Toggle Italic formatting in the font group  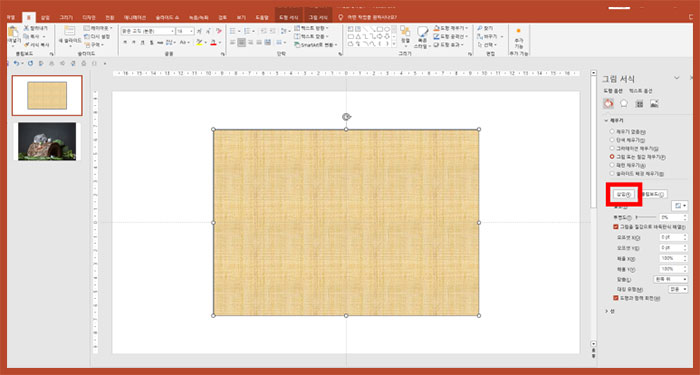(134, 42)
